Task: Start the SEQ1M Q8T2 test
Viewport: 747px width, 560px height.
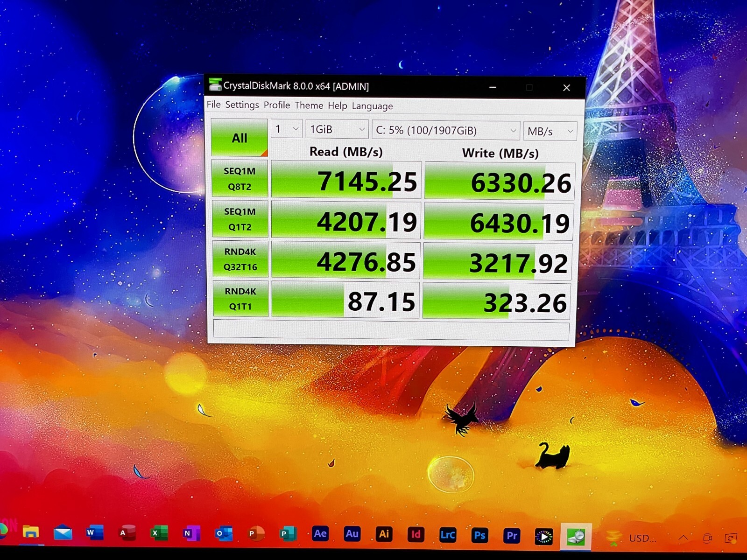Action: [x=240, y=179]
